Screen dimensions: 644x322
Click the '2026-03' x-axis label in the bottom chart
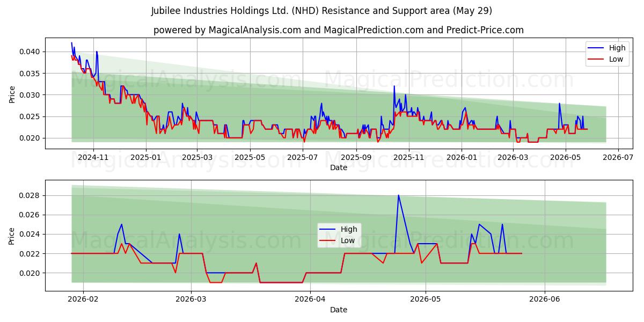192,300
